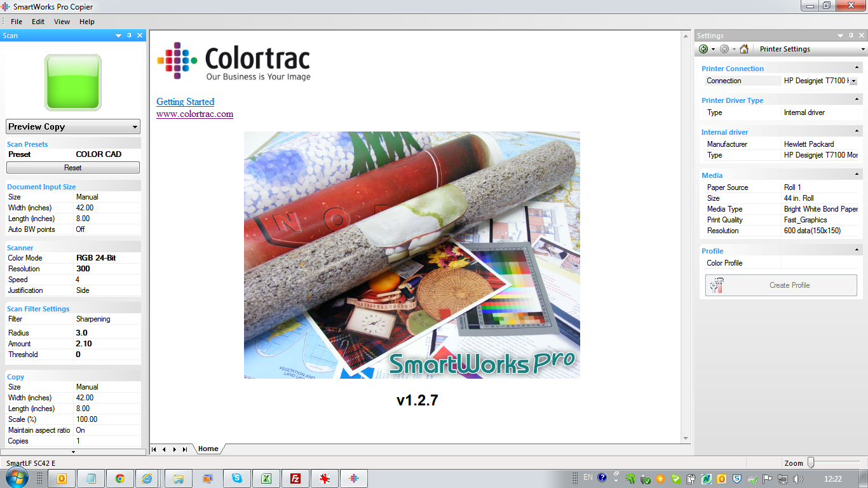Go to the previous tab page
The height and width of the screenshot is (488, 868).
click(164, 449)
